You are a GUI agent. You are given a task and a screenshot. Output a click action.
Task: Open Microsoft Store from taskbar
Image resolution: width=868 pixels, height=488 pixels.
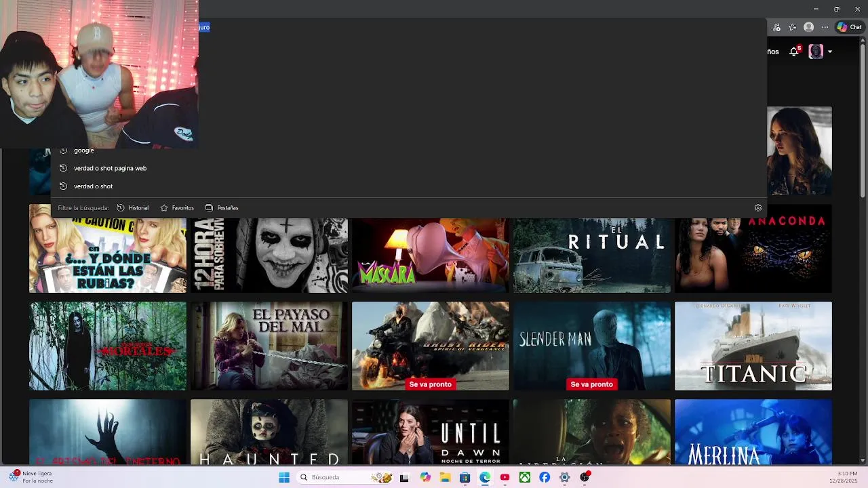coord(465,477)
